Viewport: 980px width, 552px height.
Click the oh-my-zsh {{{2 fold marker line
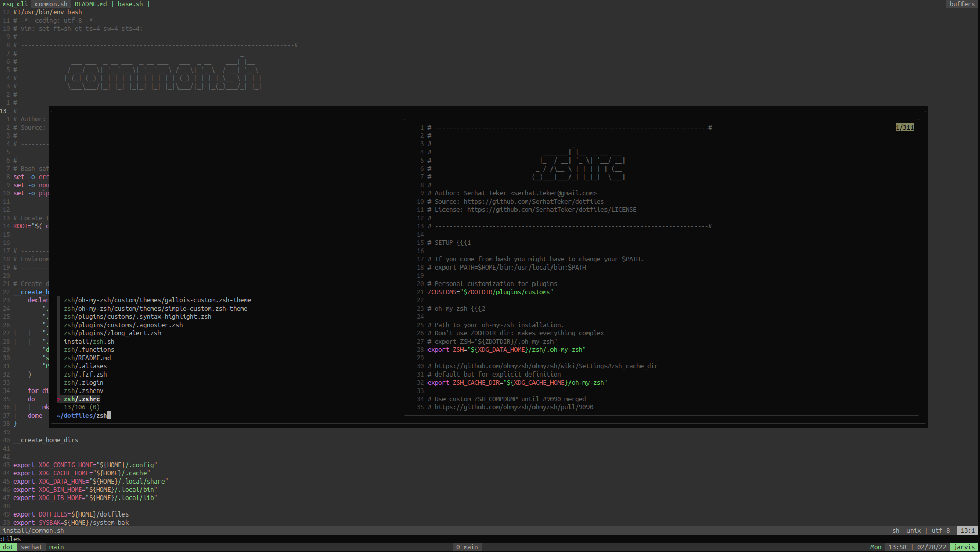[x=456, y=308]
